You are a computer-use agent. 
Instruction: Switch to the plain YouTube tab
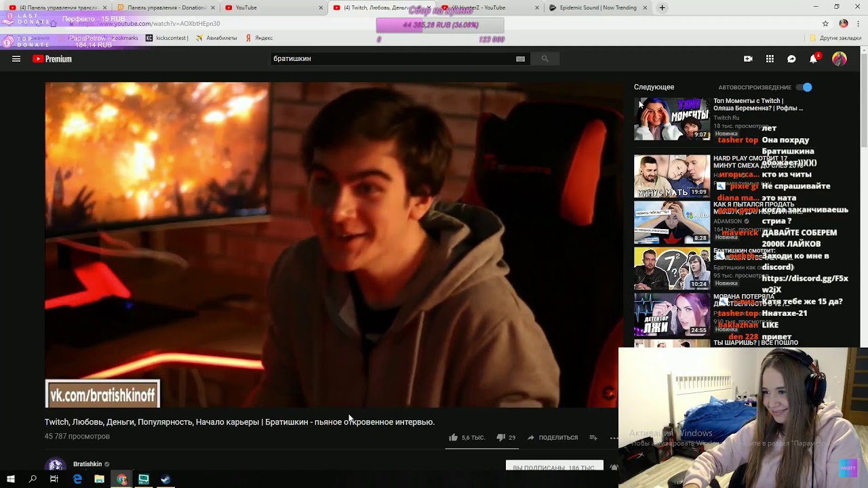(274, 7)
